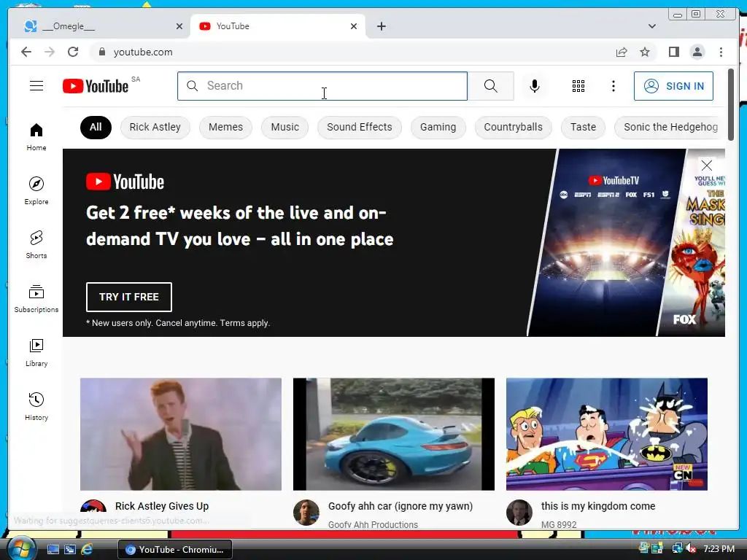This screenshot has height=560, width=747.
Task: Bookmark this page with star icon
Action: coord(645,52)
